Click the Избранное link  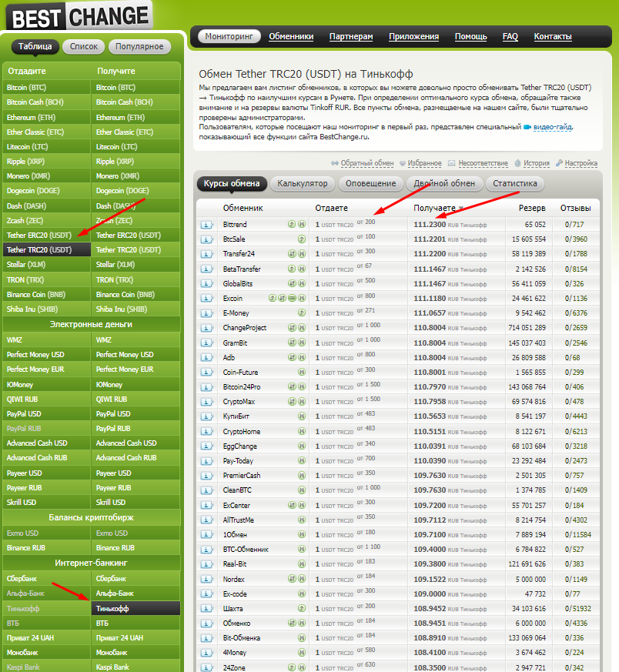[x=424, y=163]
